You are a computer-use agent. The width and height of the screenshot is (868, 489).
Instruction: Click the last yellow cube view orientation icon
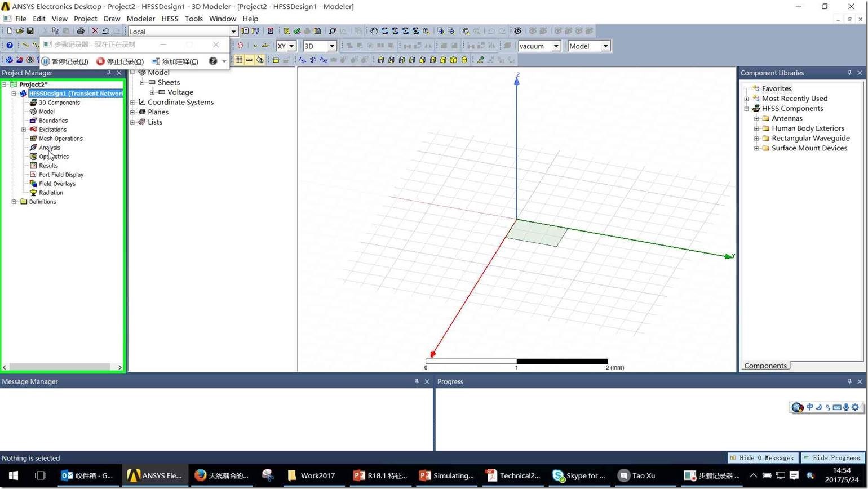pos(464,60)
